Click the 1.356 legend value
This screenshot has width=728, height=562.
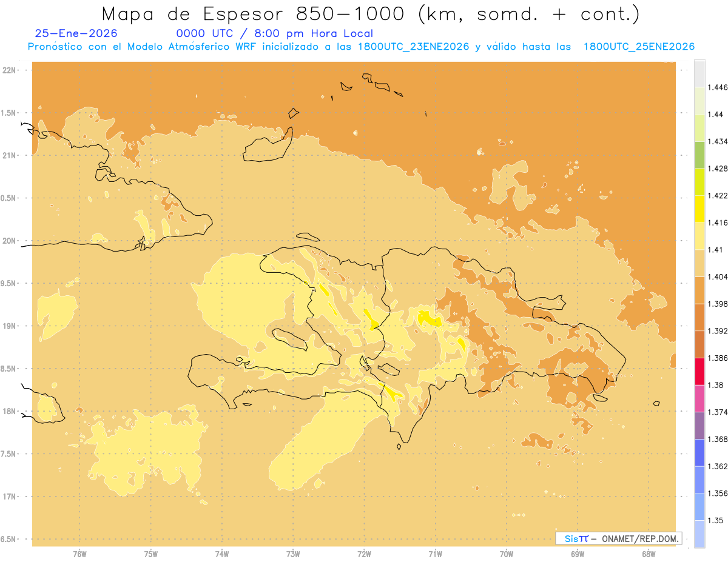coord(716,493)
